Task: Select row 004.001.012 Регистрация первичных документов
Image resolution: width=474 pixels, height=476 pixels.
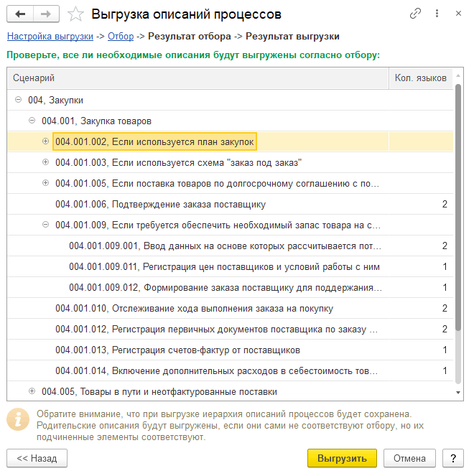Action: (230, 329)
